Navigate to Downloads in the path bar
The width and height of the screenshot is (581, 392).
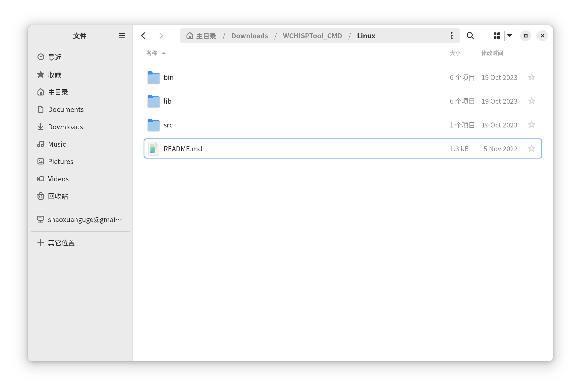(x=250, y=35)
